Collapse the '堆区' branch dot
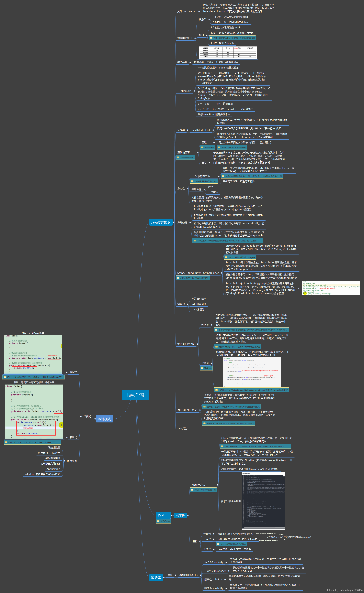This screenshot has width=364, height=593. pos(200,541)
